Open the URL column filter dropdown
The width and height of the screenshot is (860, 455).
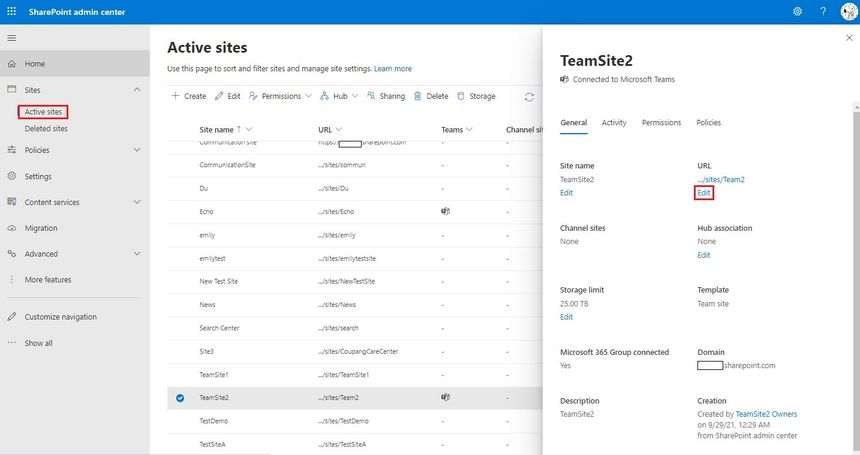coord(338,129)
